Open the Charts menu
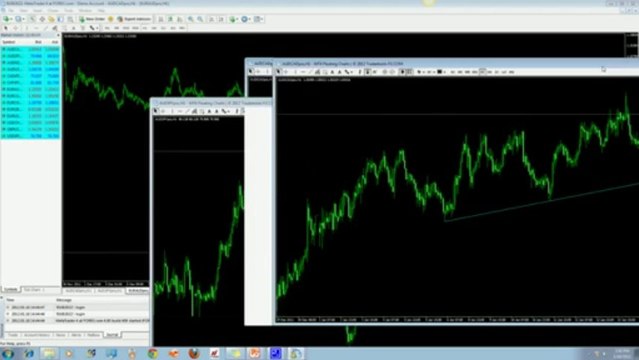Image resolution: width=639 pixels, height=360 pixels. tap(53, 10)
